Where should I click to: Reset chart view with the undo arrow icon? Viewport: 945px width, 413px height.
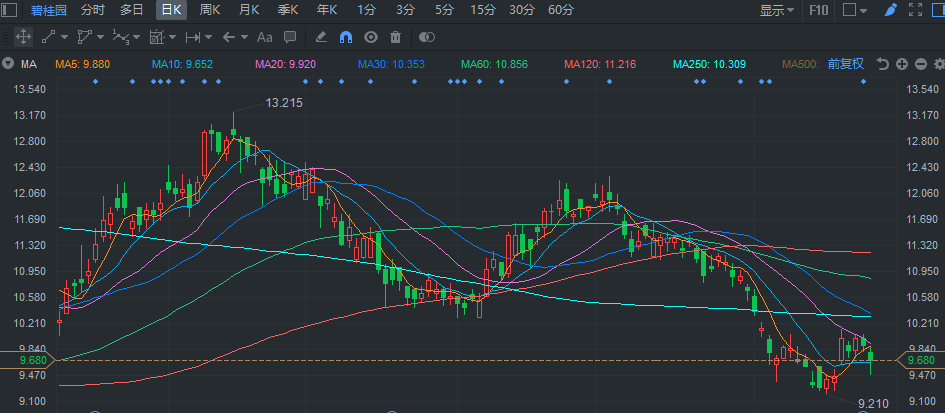point(882,64)
